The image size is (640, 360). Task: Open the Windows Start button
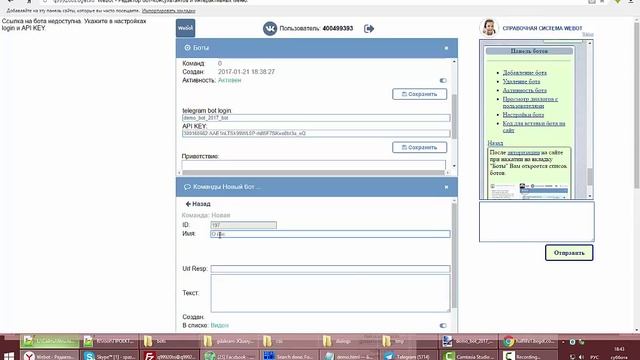click(x=9, y=356)
